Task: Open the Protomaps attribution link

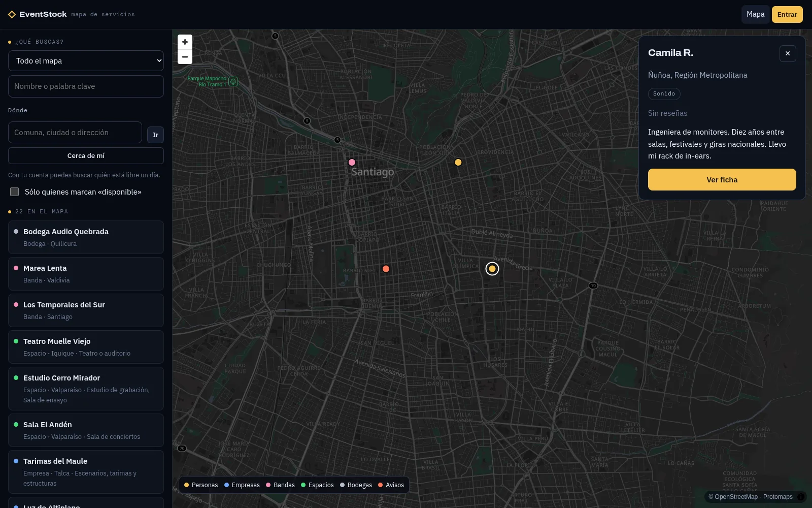Action: coord(777,497)
